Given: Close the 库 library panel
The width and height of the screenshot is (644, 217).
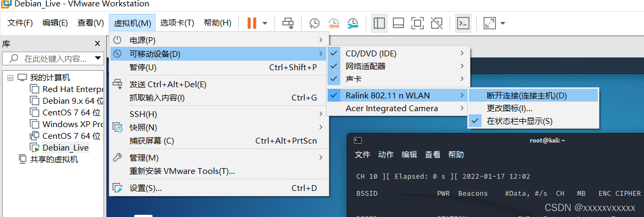Looking at the screenshot, I should (x=97, y=44).
